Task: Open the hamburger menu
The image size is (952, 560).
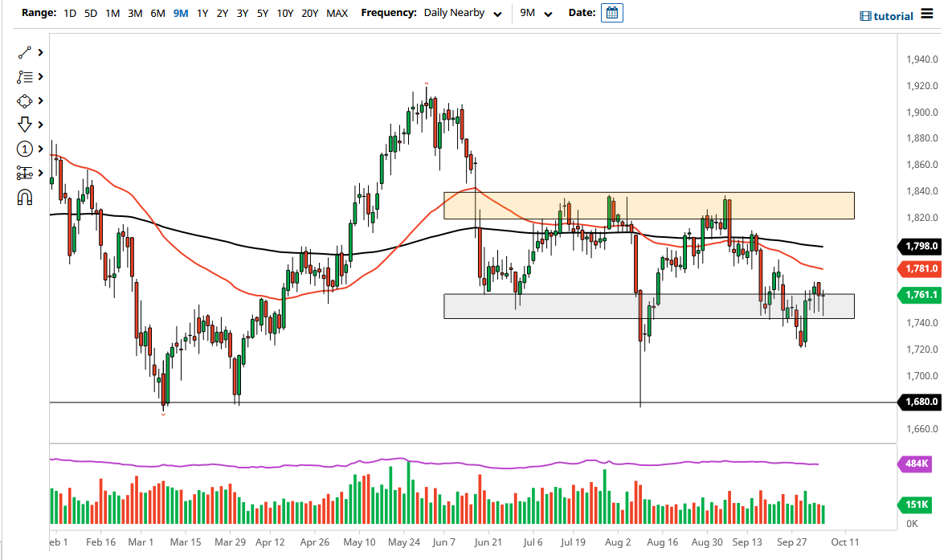Action: 927,14
